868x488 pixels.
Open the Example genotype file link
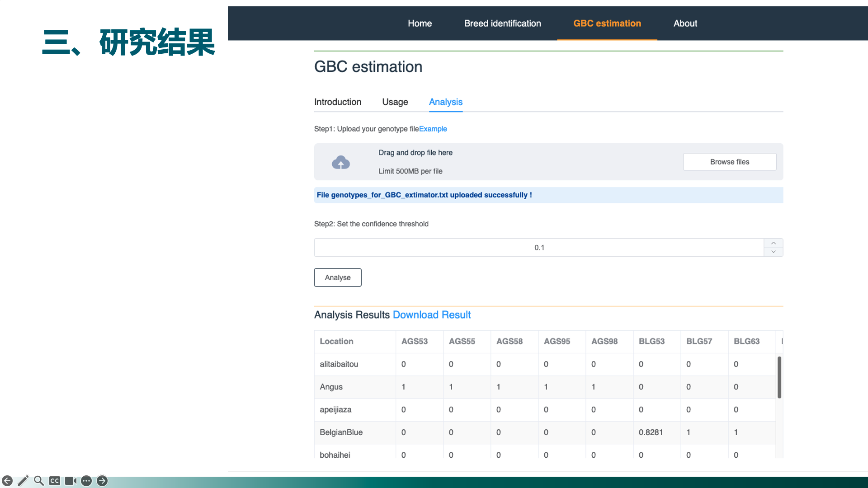(x=433, y=129)
